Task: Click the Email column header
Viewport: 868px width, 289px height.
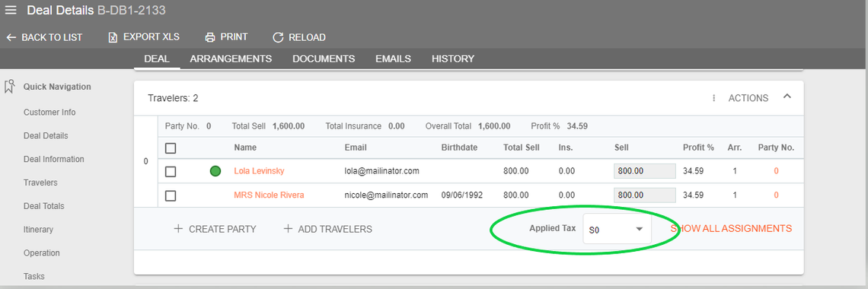Action: [356, 148]
